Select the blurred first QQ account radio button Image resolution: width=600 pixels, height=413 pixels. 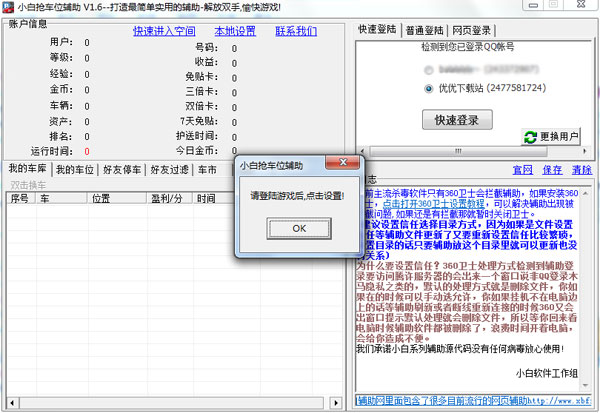[x=429, y=70]
